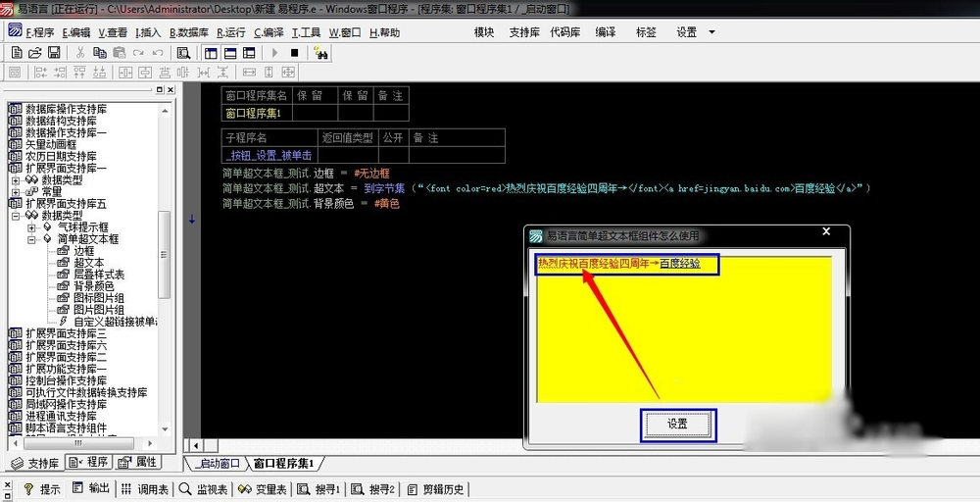Open the B.数据库 menu
This screenshot has height=502, width=980.
189,32
